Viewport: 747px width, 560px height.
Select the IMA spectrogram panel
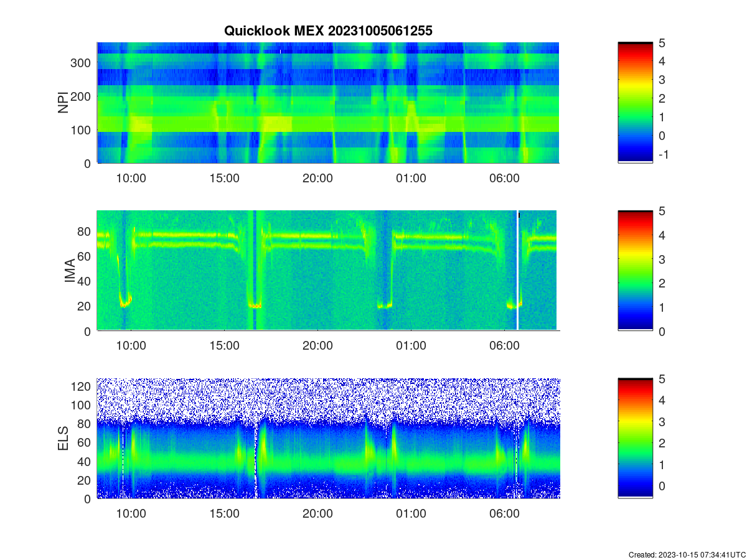pyautogui.click(x=328, y=271)
